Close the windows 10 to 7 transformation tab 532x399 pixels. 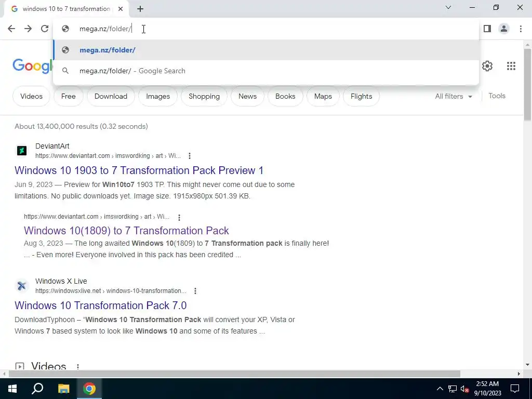121,9
